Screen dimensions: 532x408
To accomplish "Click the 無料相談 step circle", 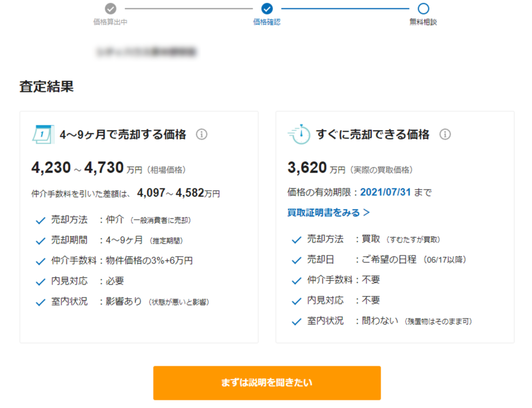I will click(423, 8).
